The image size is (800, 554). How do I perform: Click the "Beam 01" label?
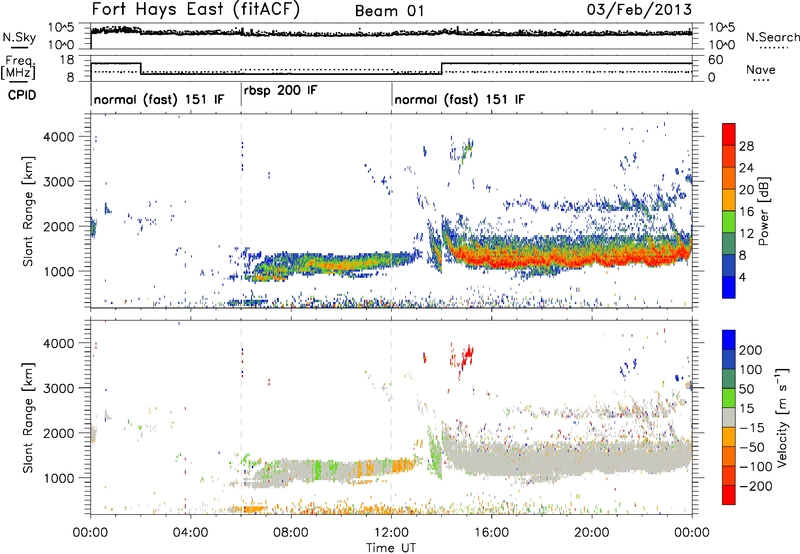click(x=389, y=11)
